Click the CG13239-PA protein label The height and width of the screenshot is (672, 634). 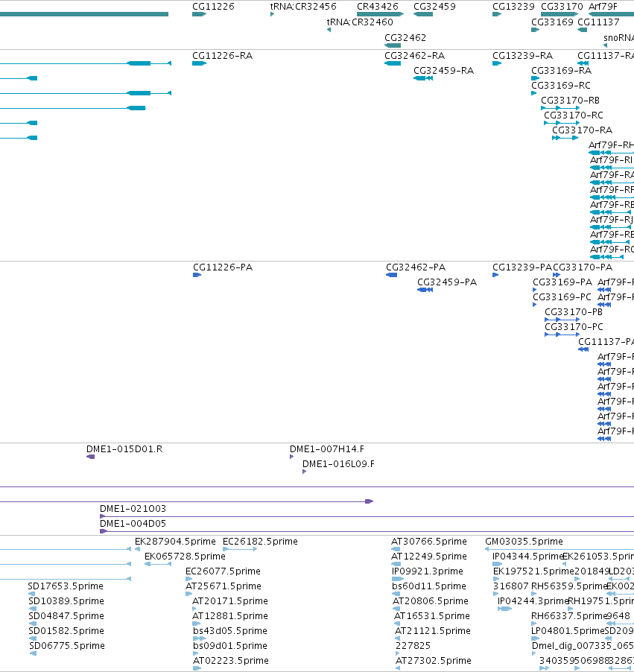pos(522,267)
